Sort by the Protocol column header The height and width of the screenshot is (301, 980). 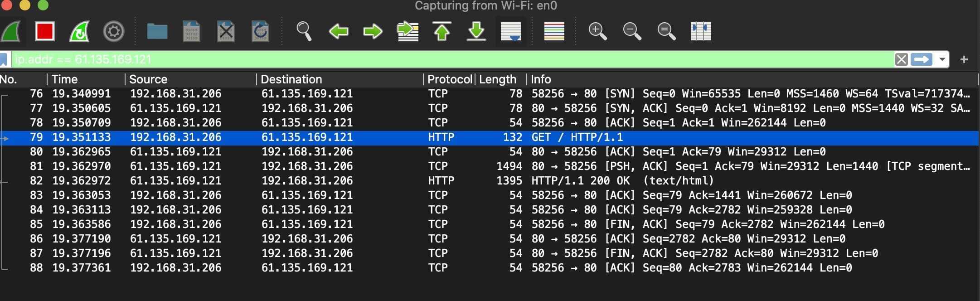pyautogui.click(x=449, y=79)
